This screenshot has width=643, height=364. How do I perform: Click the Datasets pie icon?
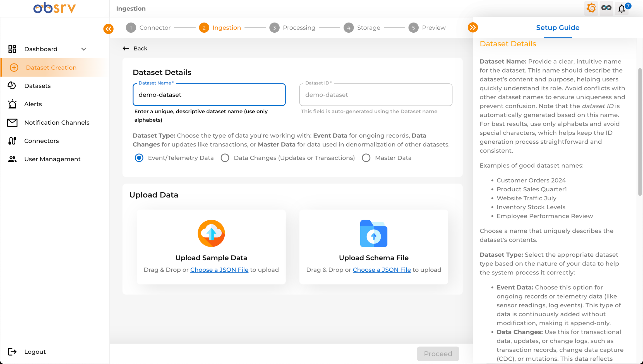click(x=12, y=86)
